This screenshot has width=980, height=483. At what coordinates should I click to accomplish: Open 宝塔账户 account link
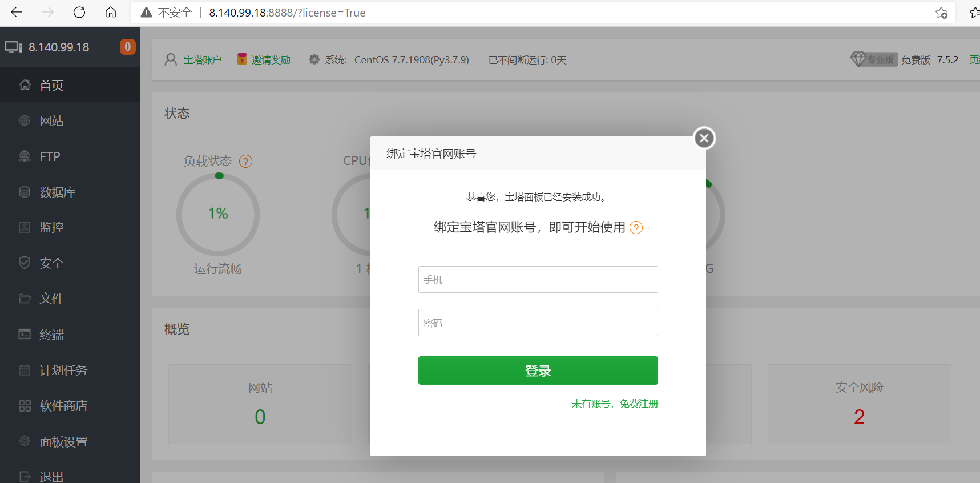202,60
